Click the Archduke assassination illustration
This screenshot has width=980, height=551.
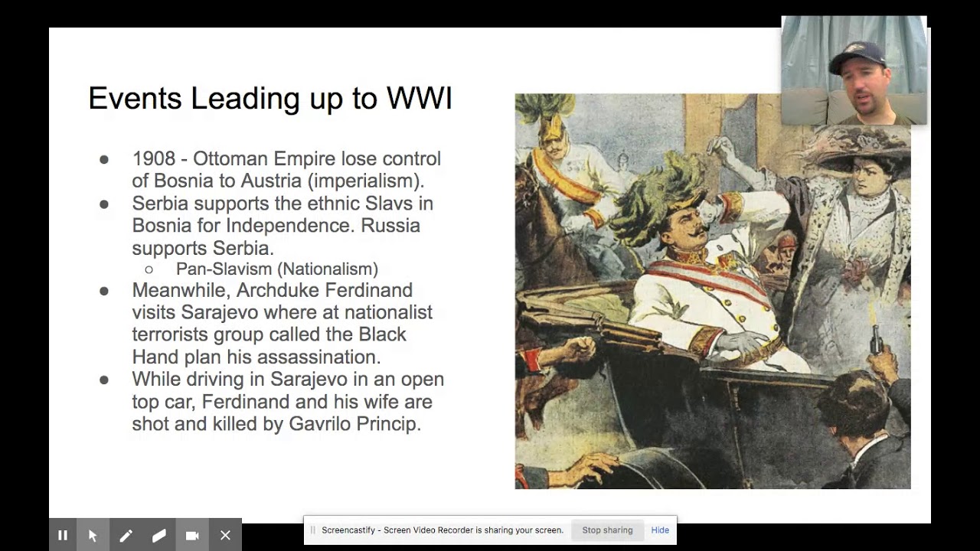coord(713,291)
